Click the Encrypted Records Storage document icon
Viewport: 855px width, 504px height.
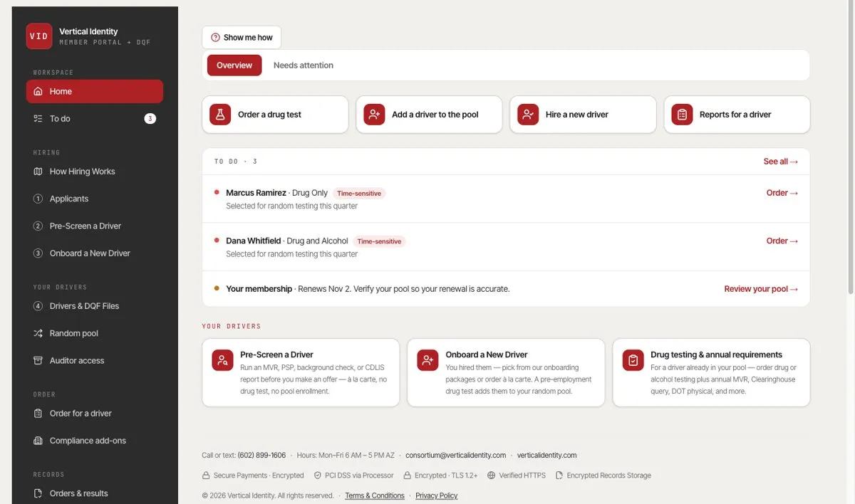coord(560,476)
